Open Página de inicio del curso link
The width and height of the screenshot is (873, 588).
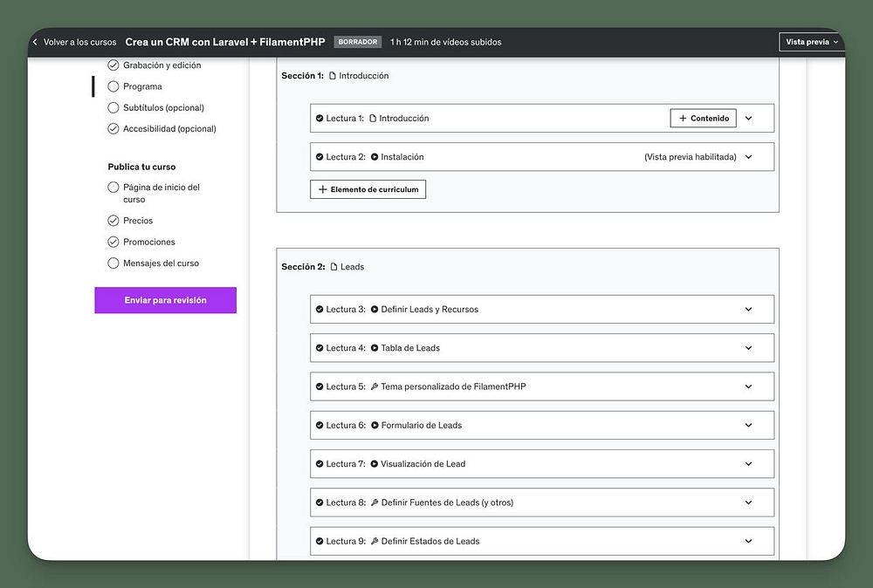click(162, 193)
